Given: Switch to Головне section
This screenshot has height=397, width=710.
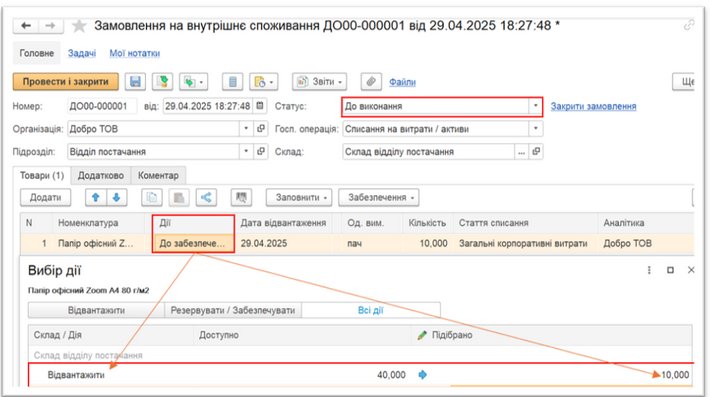Looking at the screenshot, I should (37, 53).
